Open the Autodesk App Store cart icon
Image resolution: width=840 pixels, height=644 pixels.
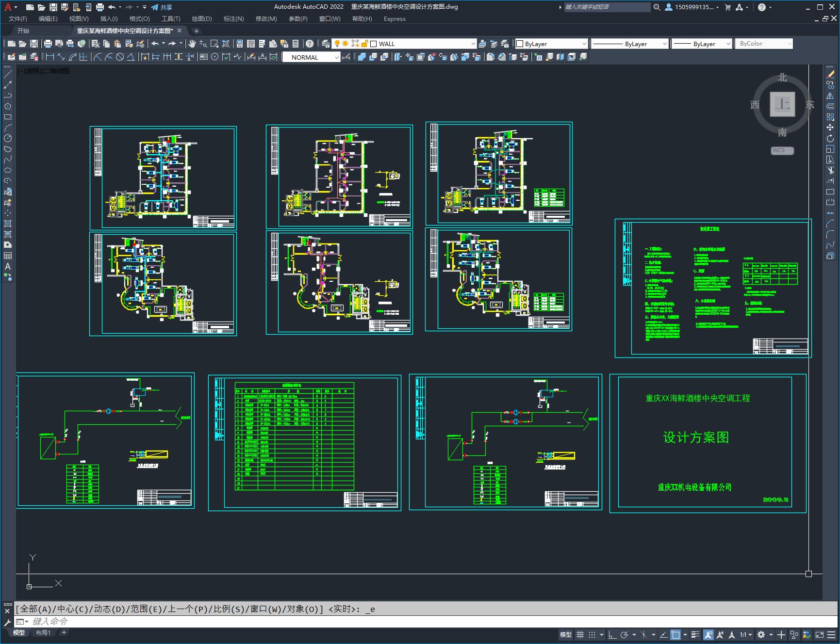727,7
